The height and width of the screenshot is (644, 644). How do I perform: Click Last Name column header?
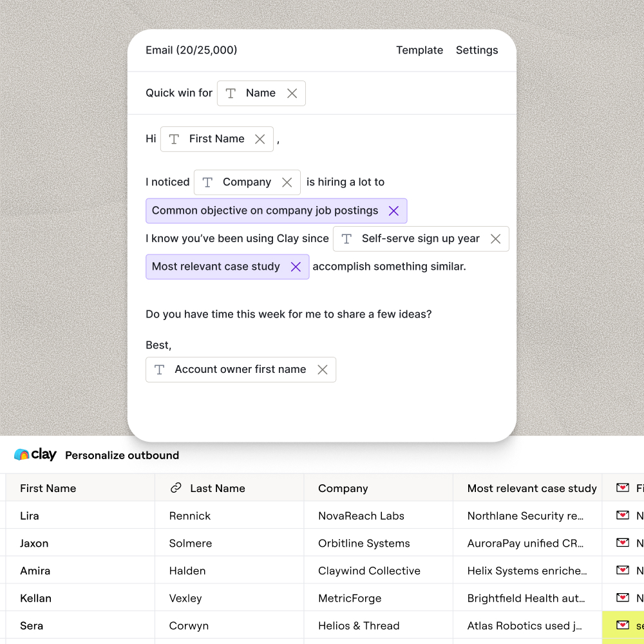click(x=230, y=488)
